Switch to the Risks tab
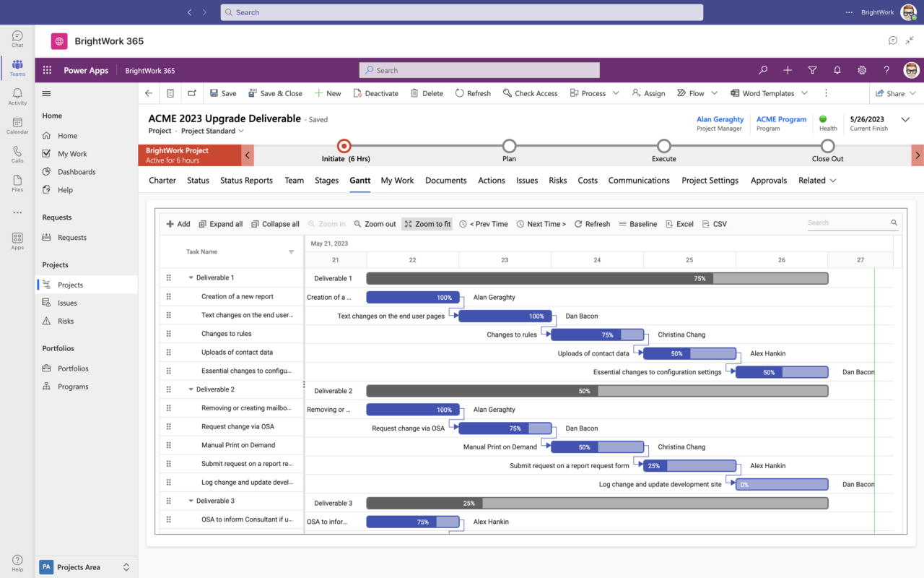This screenshot has width=924, height=578. coord(557,180)
